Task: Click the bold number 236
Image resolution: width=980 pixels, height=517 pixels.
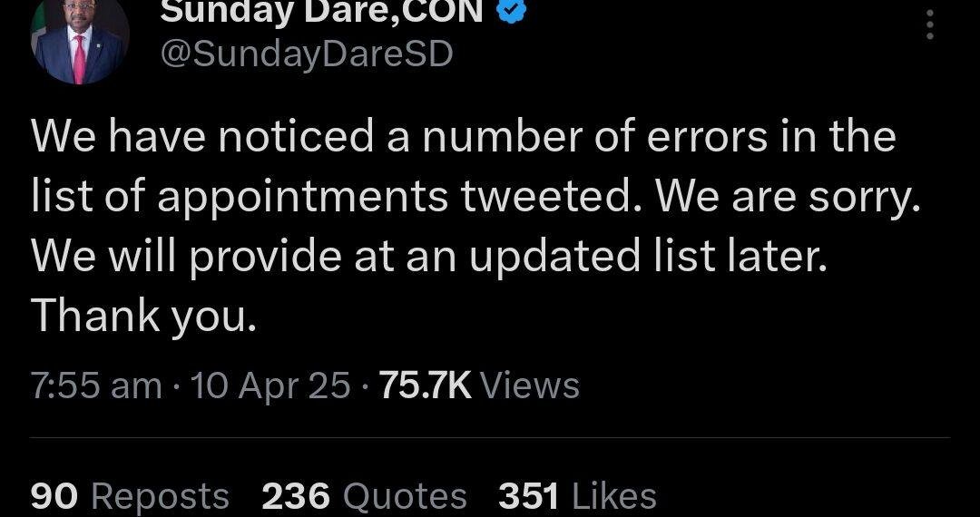Action: 295,495
